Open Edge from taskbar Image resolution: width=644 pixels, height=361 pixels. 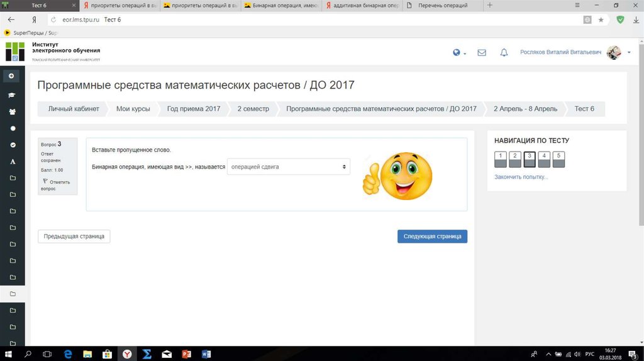click(68, 353)
